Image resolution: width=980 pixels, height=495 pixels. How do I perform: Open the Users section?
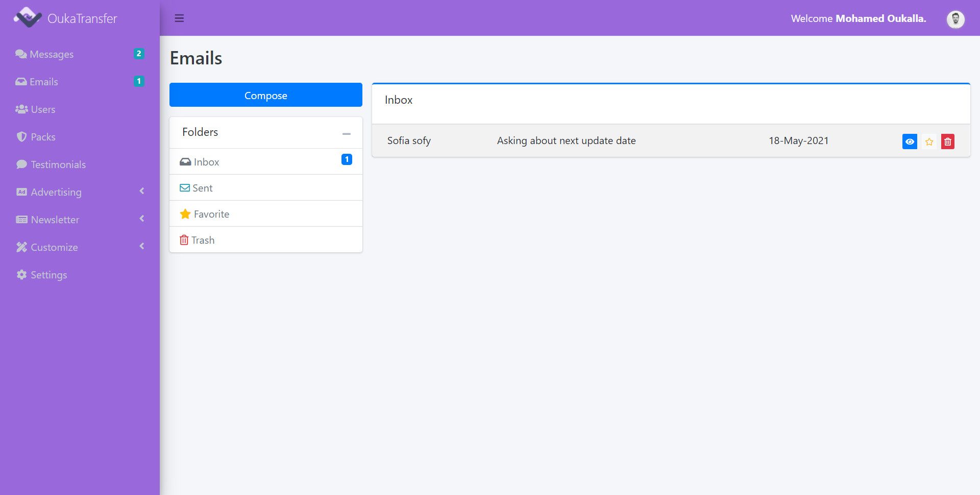pyautogui.click(x=80, y=109)
